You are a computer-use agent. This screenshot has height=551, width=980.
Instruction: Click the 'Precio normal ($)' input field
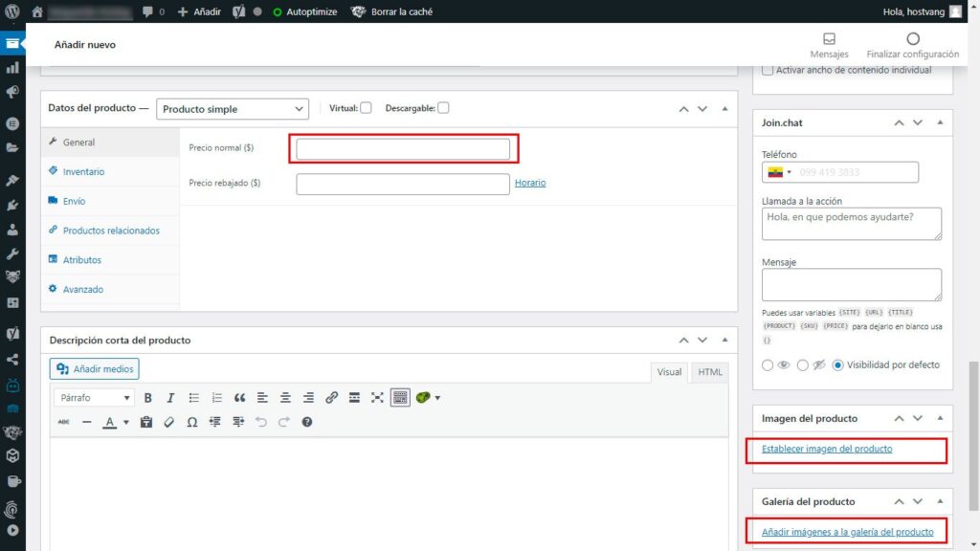pos(403,149)
